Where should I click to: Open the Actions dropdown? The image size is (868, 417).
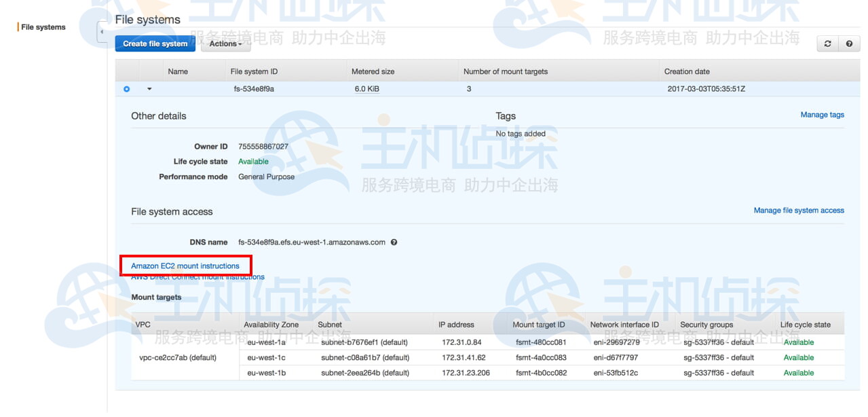tap(225, 43)
